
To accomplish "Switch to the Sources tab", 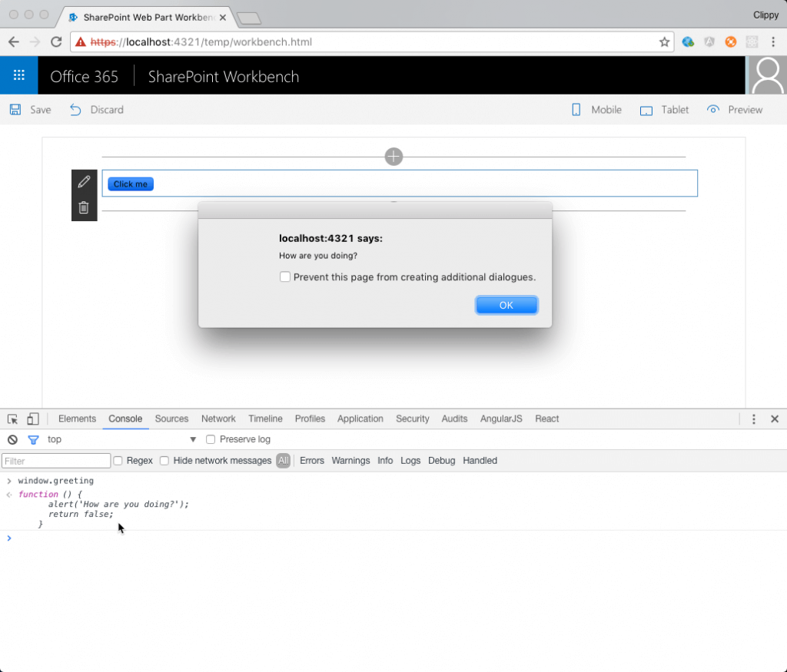I will click(171, 419).
